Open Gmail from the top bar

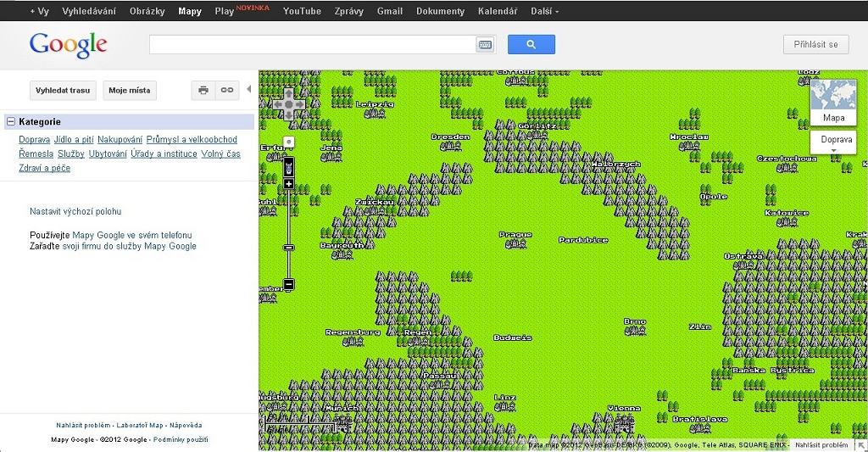390,11
